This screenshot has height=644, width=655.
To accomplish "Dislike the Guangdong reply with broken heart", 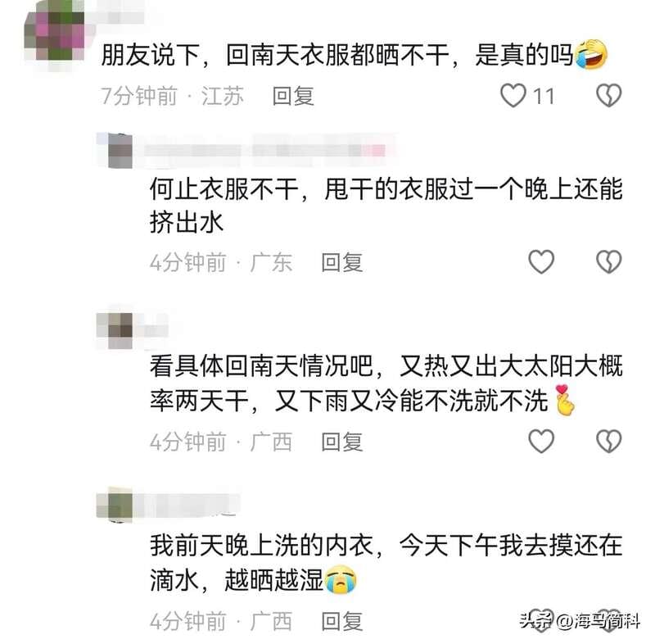I will tap(608, 262).
